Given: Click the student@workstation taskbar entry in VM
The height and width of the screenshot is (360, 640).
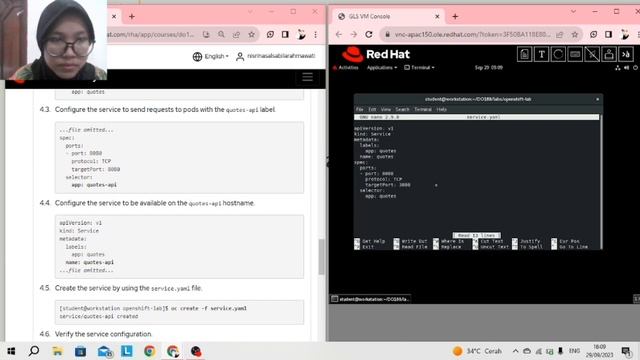Looking at the screenshot, I should click(x=370, y=299).
